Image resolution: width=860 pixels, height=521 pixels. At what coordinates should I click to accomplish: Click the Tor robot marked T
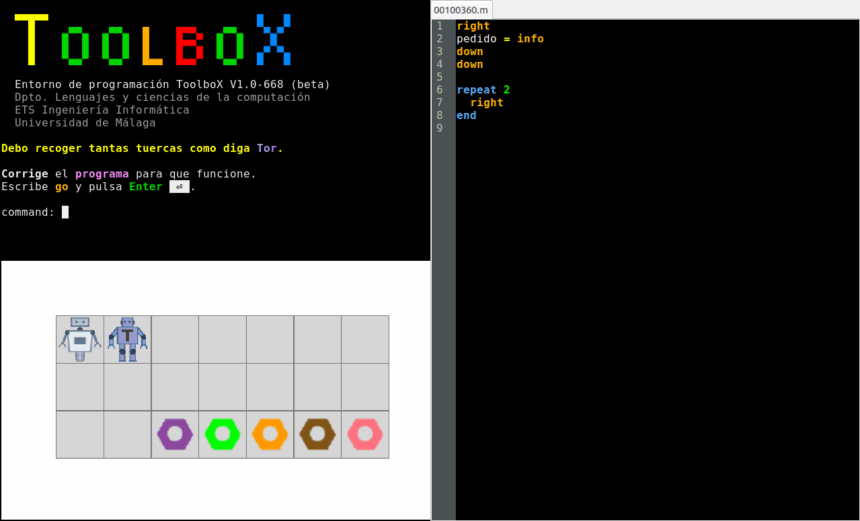pyautogui.click(x=127, y=339)
